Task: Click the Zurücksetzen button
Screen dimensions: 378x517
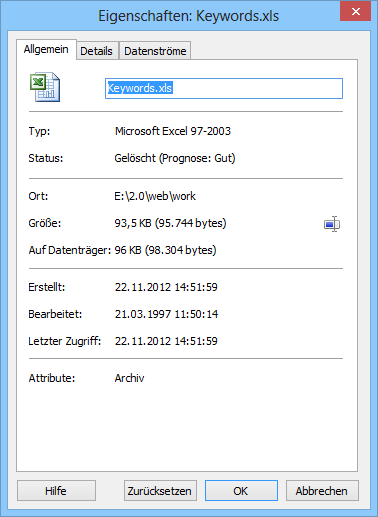Action: (160, 491)
